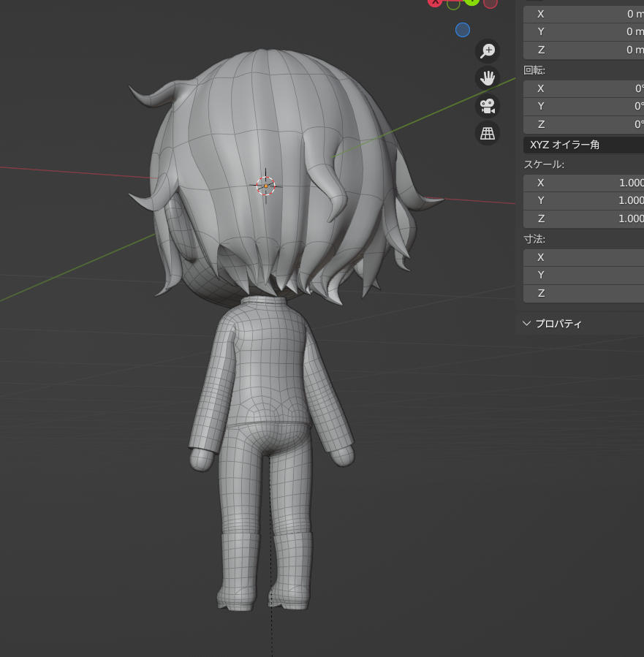Screen dimensions: 644x657
Task: Open the XYZ オイラー角 rotation mode dropdown
Action: (x=583, y=145)
